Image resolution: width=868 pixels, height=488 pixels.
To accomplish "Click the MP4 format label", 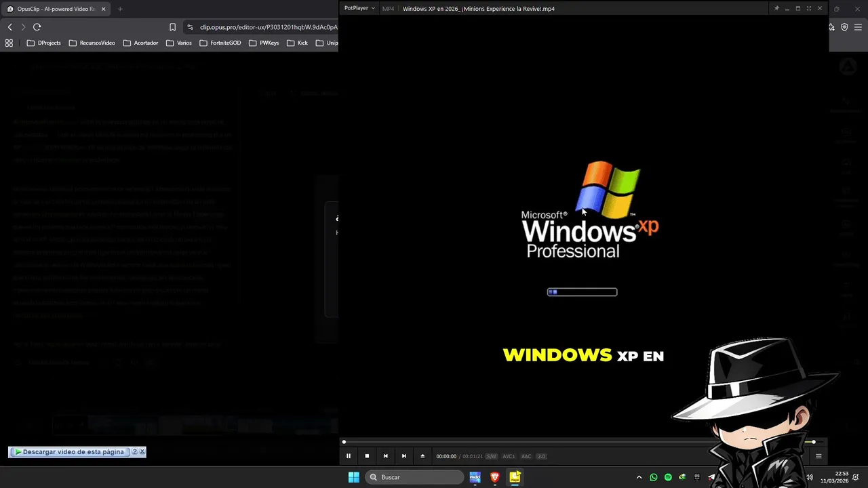I will [388, 9].
